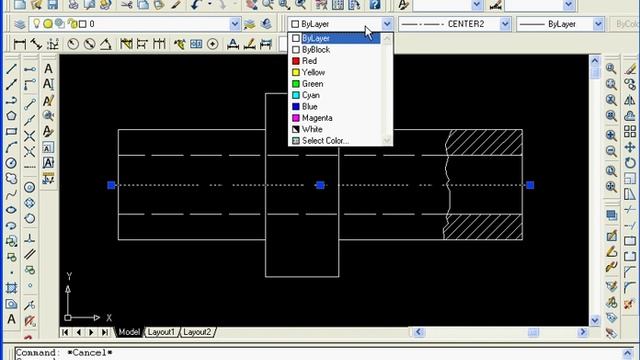The width and height of the screenshot is (640, 360).
Task: Click the Angular dimension icon
Action: [106, 44]
